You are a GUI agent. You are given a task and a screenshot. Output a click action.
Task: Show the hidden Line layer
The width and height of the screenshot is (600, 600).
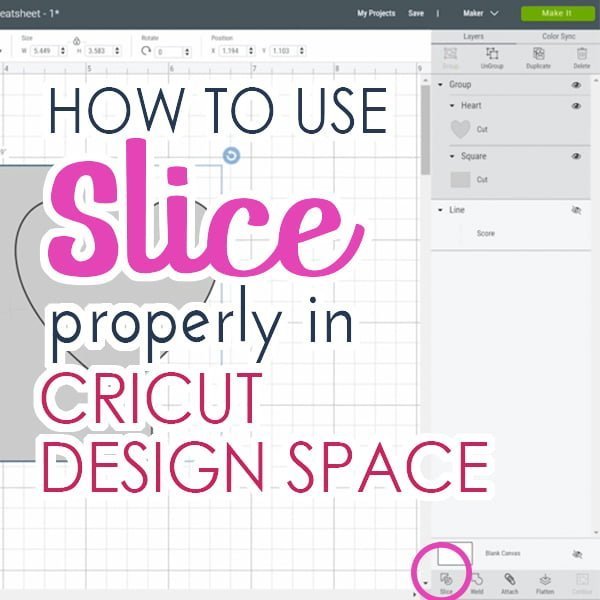click(x=576, y=210)
